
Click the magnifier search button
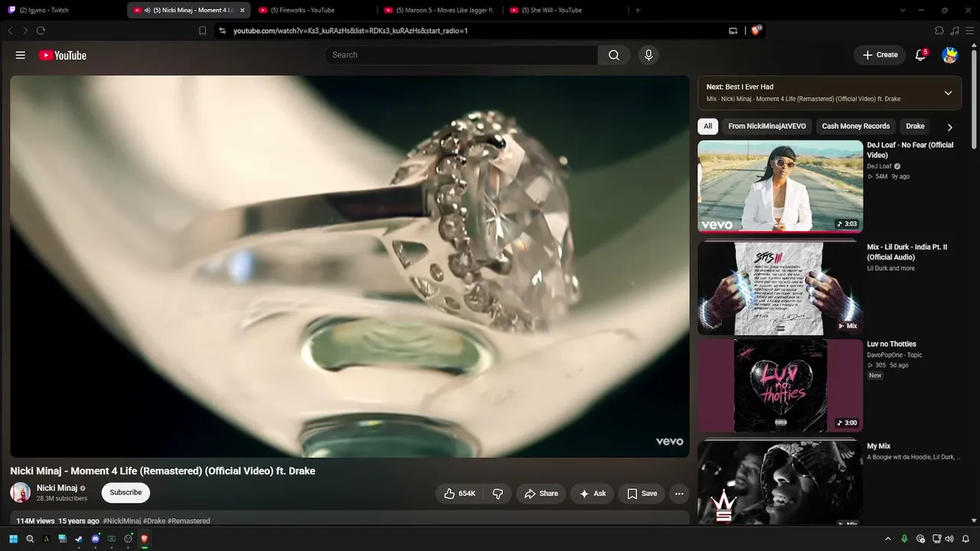[x=614, y=55]
